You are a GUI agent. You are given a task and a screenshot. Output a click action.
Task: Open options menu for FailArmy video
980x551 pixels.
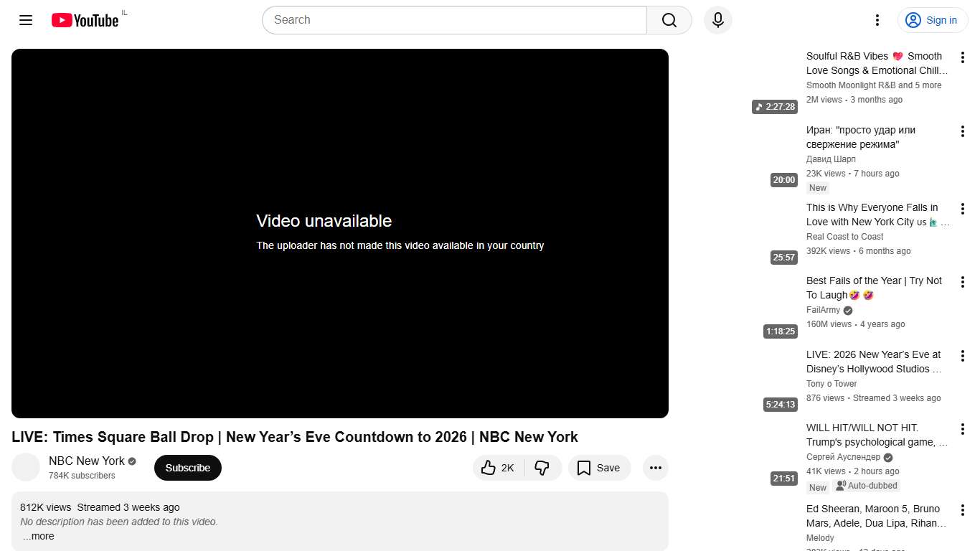coord(962,281)
